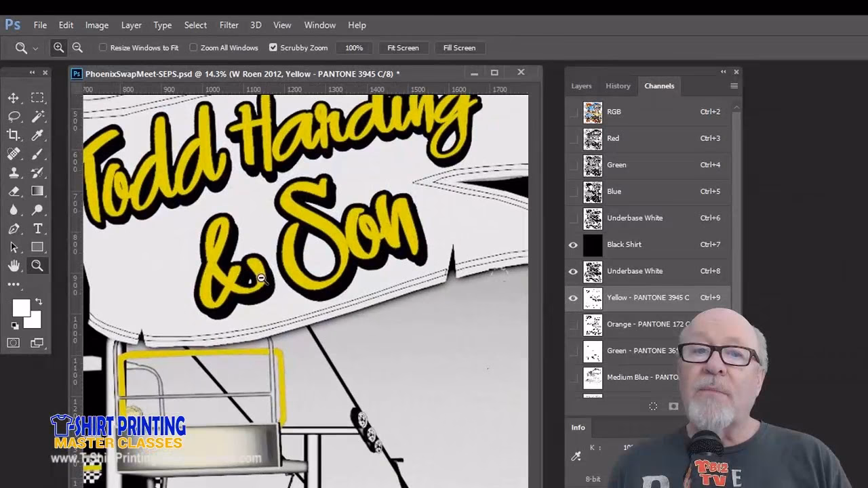The width and height of the screenshot is (868, 488).
Task: Select the Type tool
Action: click(x=37, y=228)
